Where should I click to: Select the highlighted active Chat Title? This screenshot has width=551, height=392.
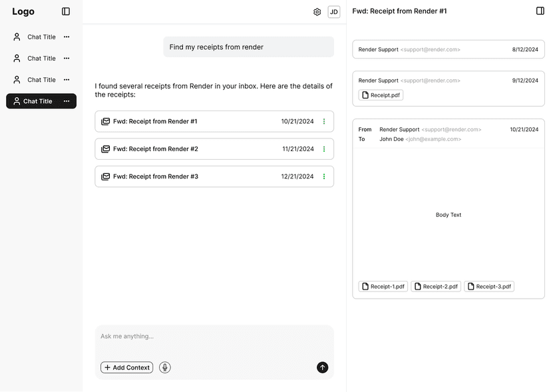[x=41, y=101]
